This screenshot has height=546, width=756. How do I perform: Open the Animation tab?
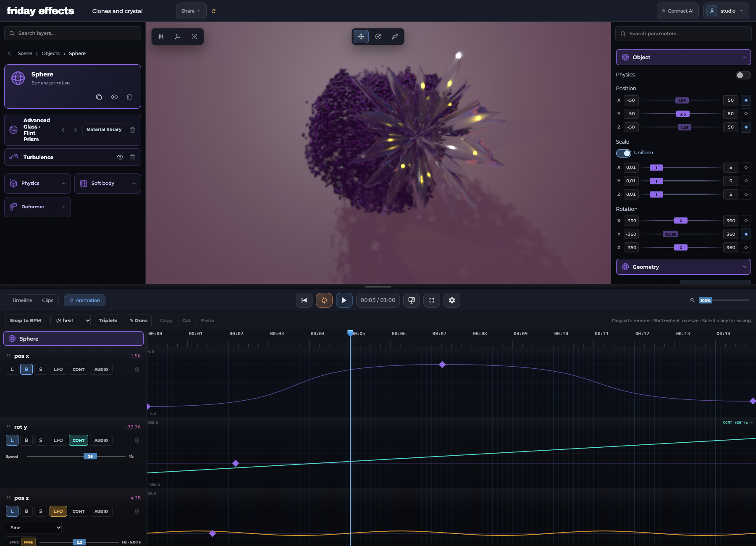(x=84, y=300)
